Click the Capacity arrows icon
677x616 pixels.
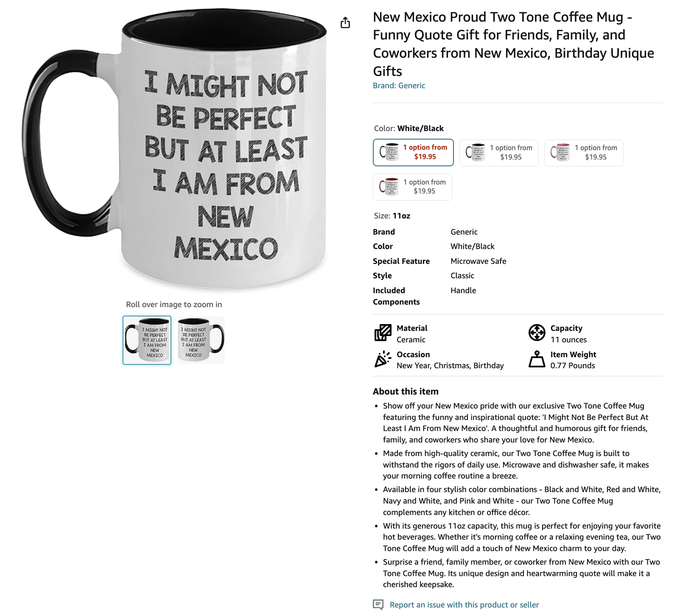tap(537, 333)
